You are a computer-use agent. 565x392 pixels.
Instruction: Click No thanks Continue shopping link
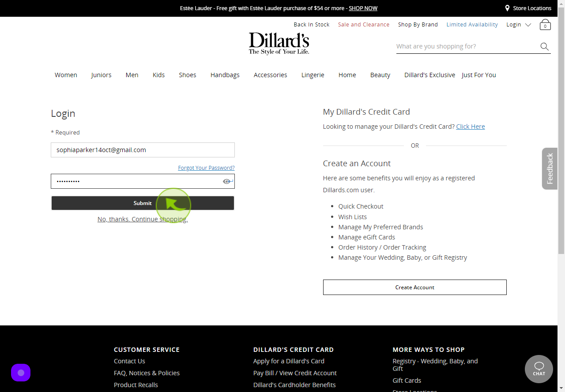143,219
